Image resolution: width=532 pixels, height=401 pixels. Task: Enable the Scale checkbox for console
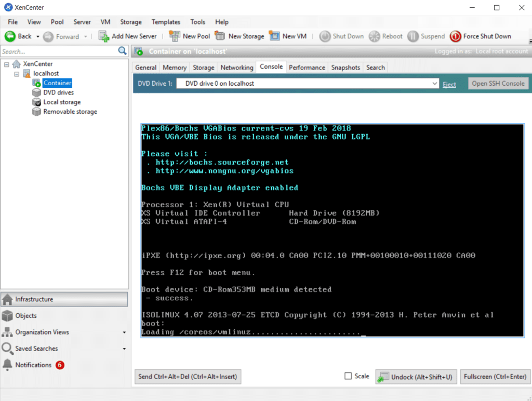tap(348, 376)
